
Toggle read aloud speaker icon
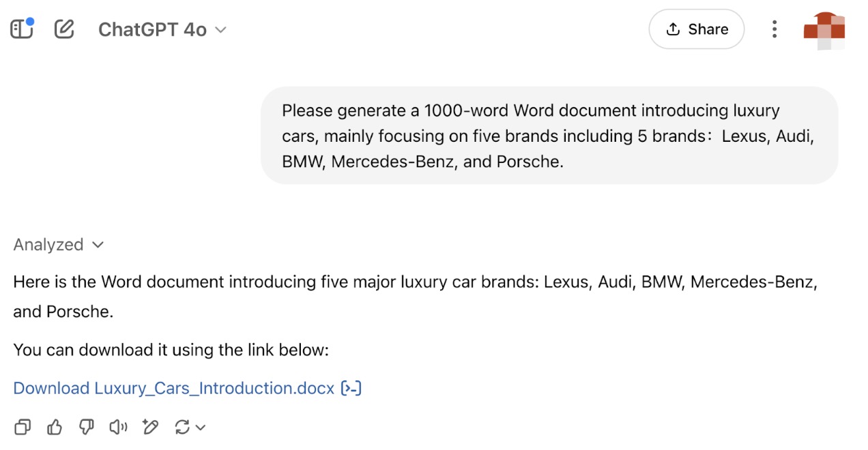(x=118, y=427)
